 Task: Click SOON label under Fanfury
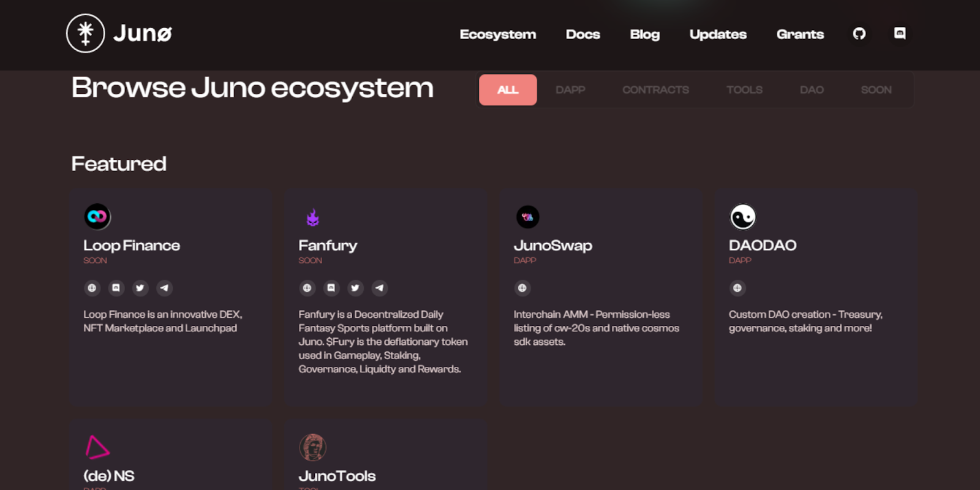point(310,260)
